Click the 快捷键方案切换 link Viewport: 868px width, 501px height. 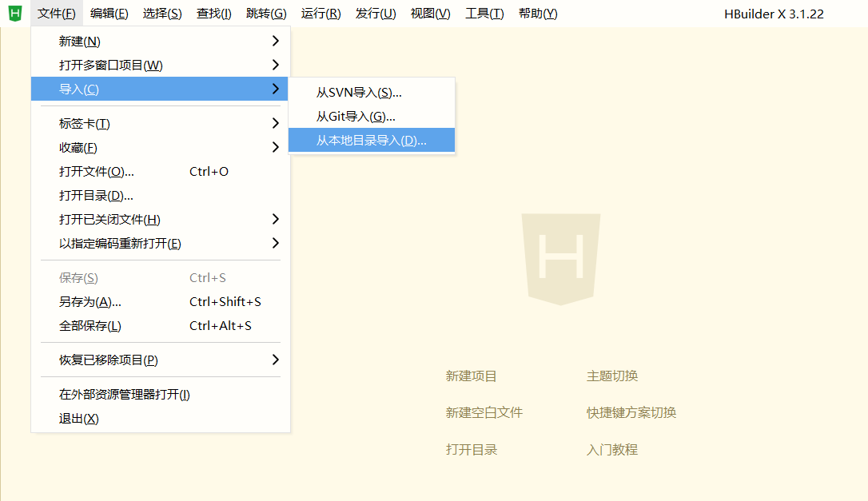click(631, 412)
